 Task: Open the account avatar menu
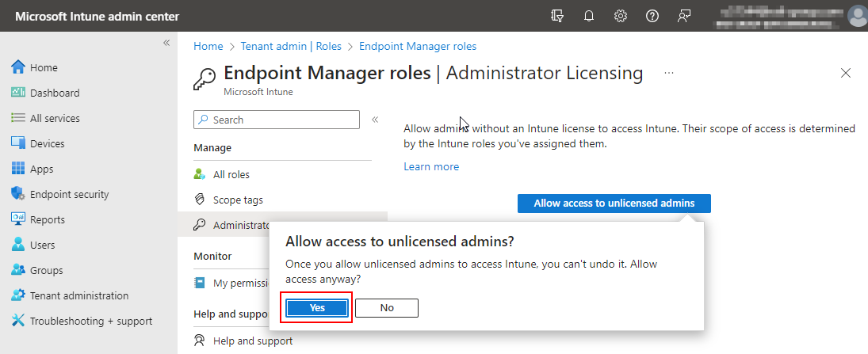coord(857,16)
